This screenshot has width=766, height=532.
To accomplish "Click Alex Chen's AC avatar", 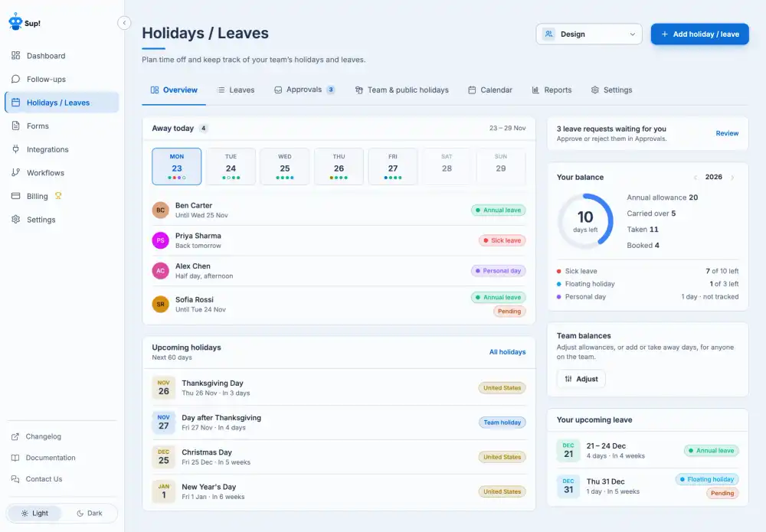I will 160,270.
